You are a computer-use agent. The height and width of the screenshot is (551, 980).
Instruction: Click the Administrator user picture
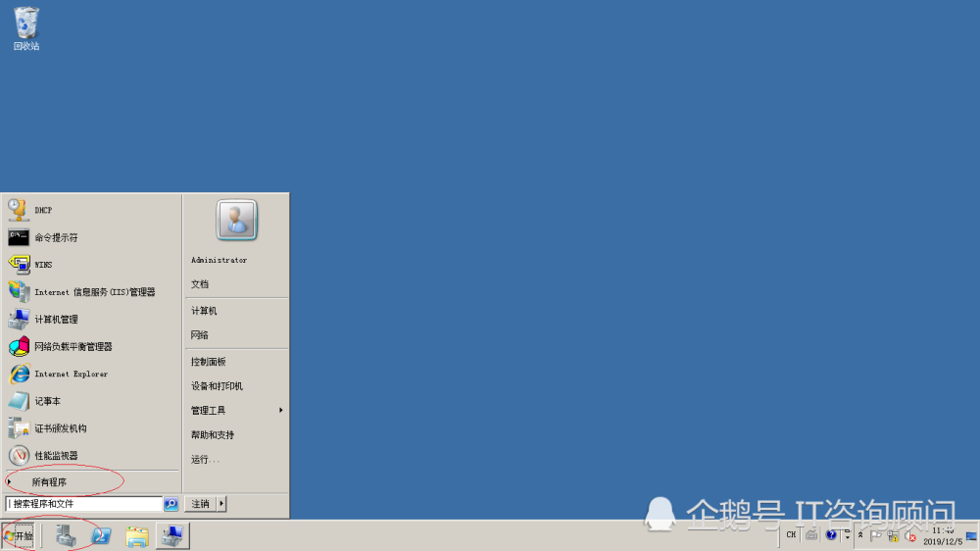pos(236,220)
